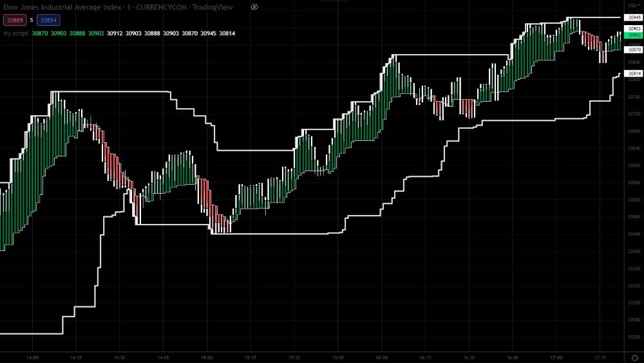The height and width of the screenshot is (363, 644).
Task: Click the 30945 price label on the scale
Action: coord(634,17)
